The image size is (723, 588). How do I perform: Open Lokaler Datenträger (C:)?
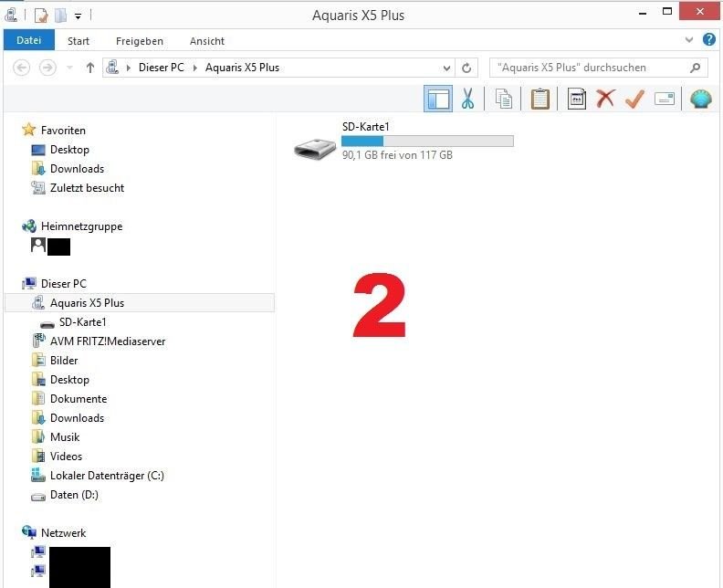(107, 476)
